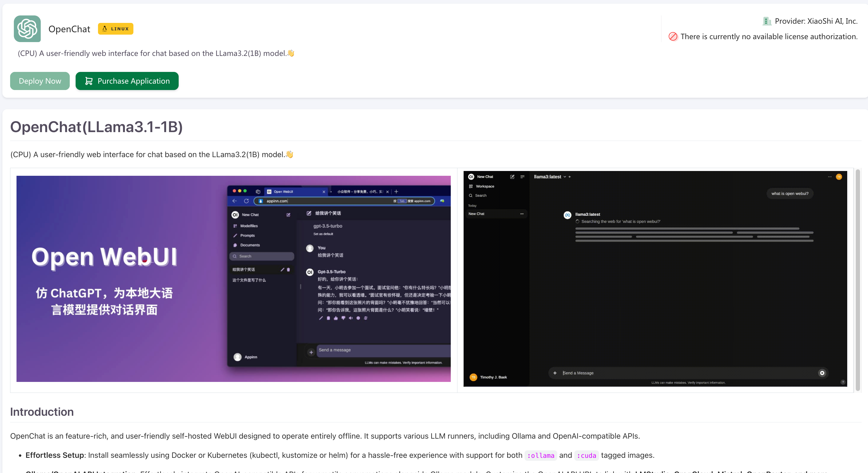Click the Search box in purple screenshot sidebar
Image resolution: width=868 pixels, height=473 pixels.
pos(262,256)
